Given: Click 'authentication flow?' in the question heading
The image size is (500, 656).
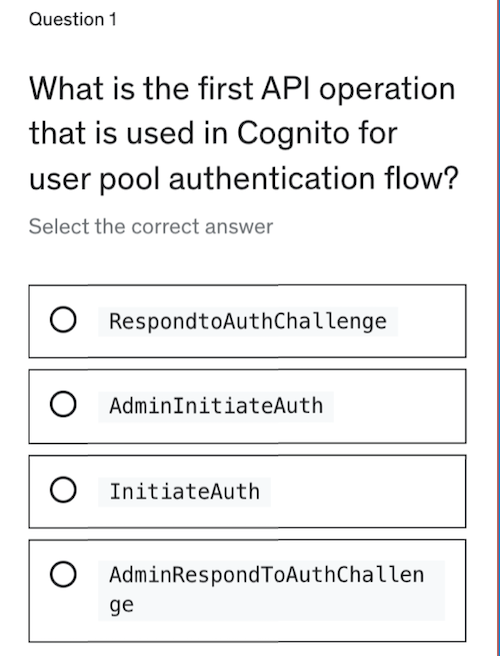Looking at the screenshot, I should point(314,179).
